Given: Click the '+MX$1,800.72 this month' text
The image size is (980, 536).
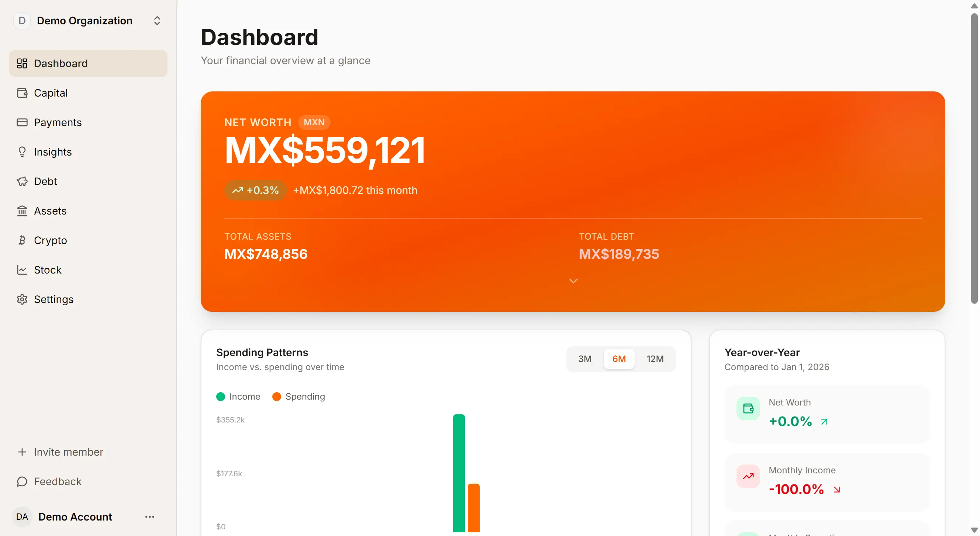Looking at the screenshot, I should pos(355,191).
